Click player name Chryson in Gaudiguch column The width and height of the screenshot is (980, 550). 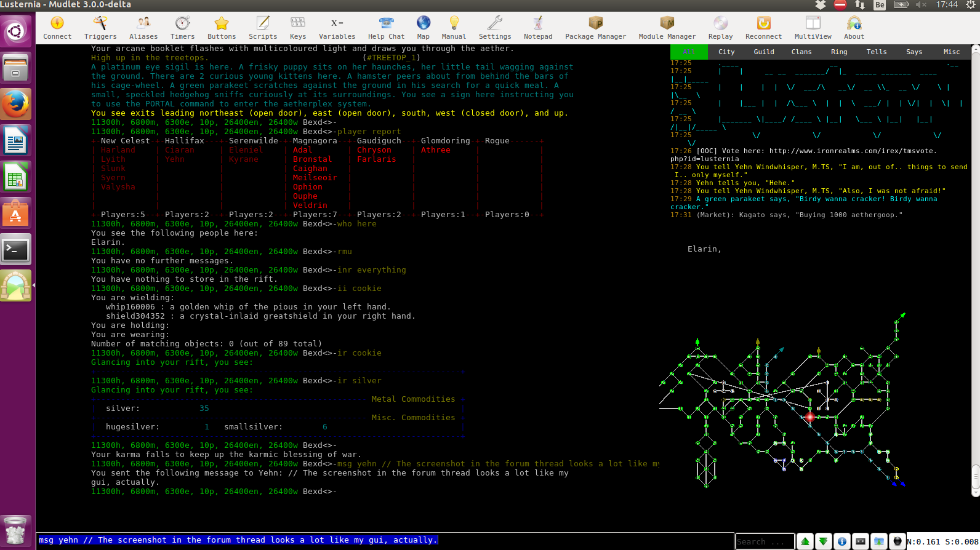374,150
